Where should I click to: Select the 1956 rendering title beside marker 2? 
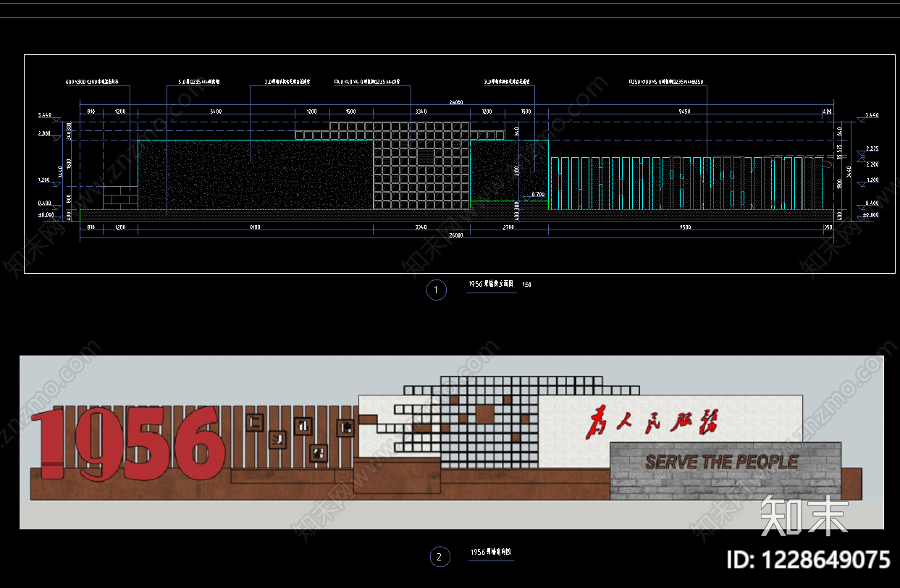pos(491,552)
